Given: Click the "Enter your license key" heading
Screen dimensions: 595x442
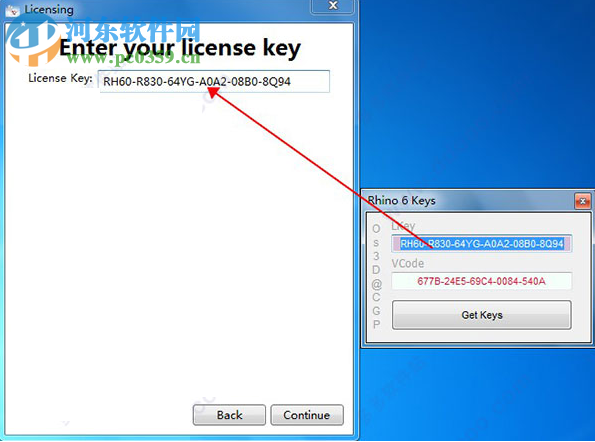Looking at the screenshot, I should coord(180,49).
